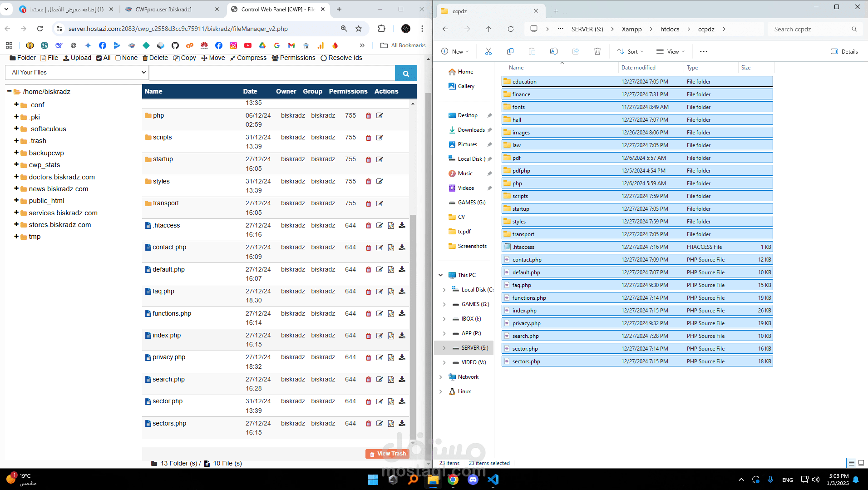Viewport: 868px width, 490px height.
Task: Click the trash icon for contact.php
Action: tap(368, 247)
